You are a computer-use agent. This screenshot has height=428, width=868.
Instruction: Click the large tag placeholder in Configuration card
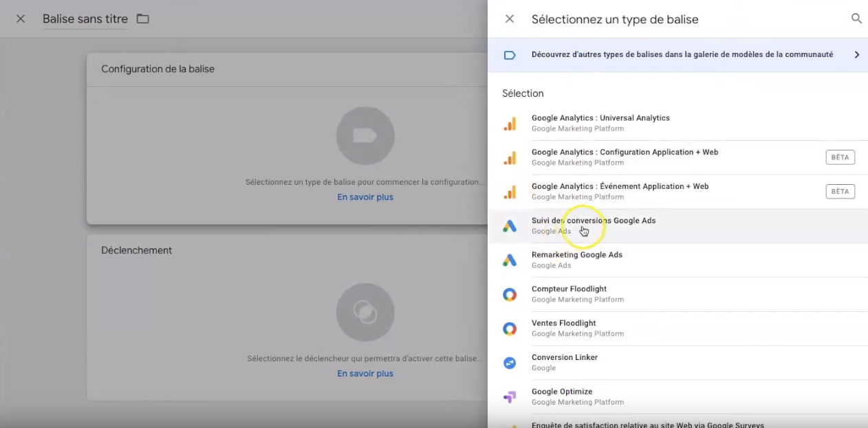pos(365,136)
